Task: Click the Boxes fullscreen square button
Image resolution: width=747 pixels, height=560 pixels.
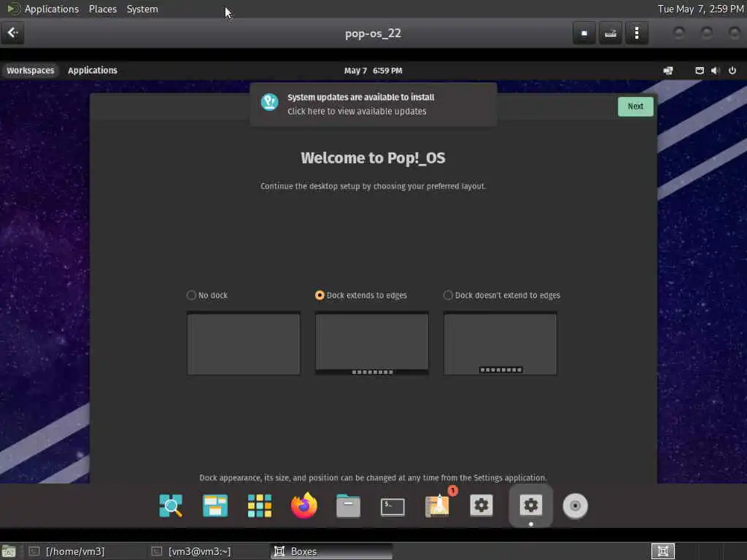Action: click(584, 34)
